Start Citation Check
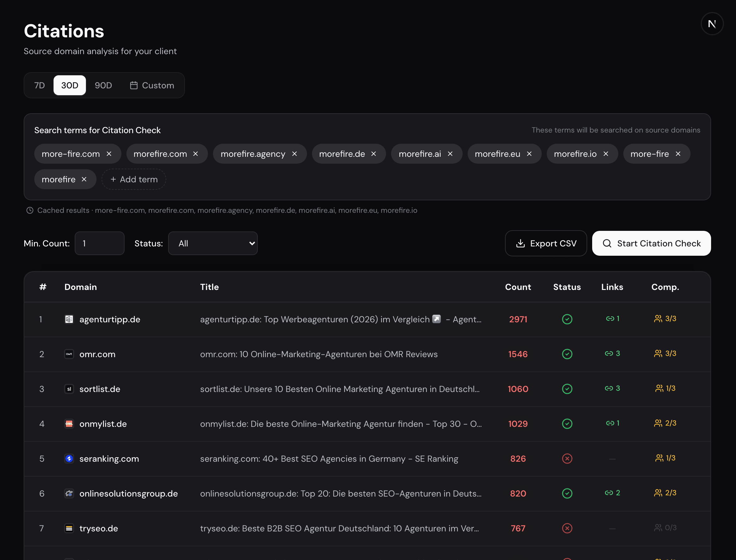Image resolution: width=736 pixels, height=560 pixels. click(x=651, y=243)
